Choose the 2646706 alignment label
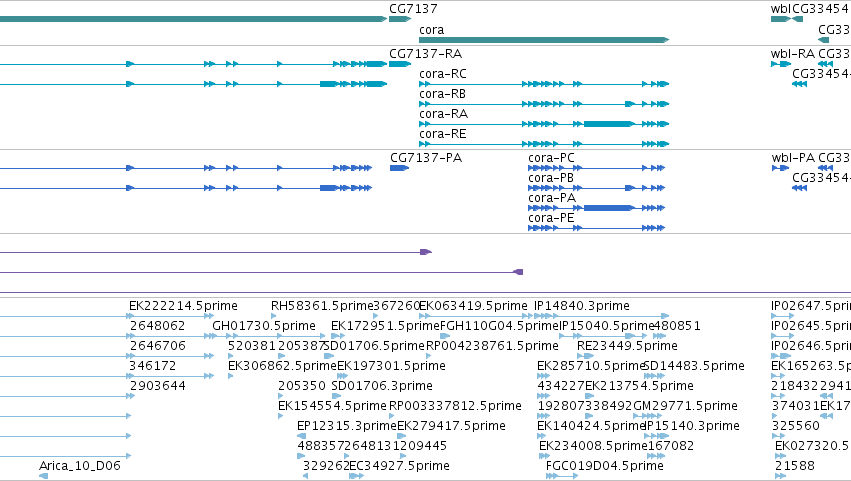The height and width of the screenshot is (481, 851). pos(157,346)
